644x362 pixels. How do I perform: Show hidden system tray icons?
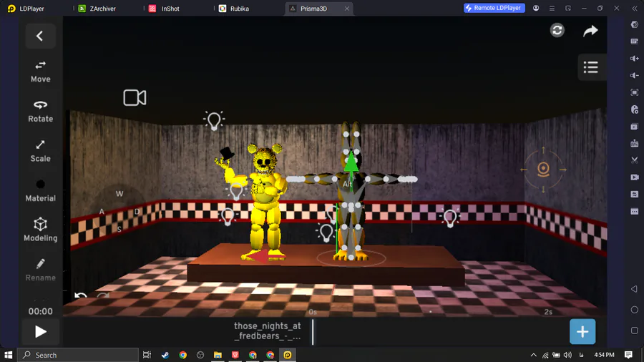click(534, 355)
